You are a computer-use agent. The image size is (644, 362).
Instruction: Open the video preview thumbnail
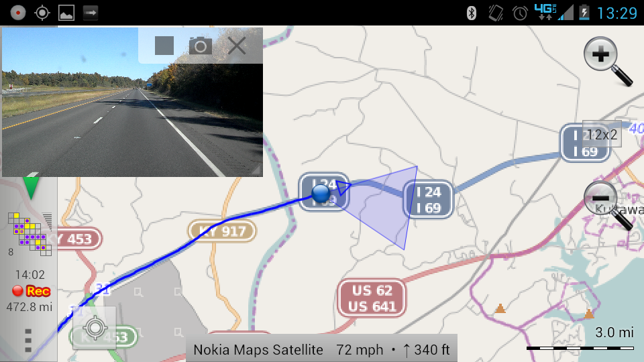[132, 102]
